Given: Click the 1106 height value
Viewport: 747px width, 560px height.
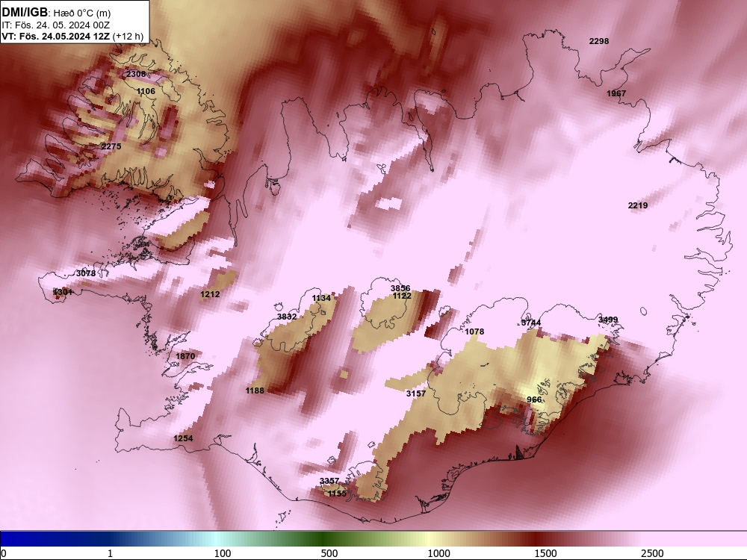Looking at the screenshot, I should 146,91.
